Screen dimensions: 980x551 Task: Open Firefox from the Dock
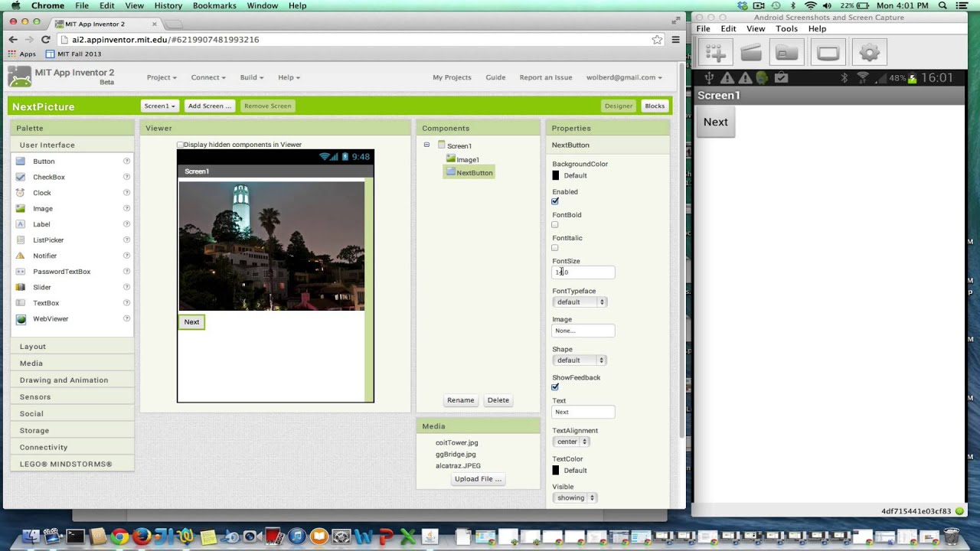[x=142, y=536]
